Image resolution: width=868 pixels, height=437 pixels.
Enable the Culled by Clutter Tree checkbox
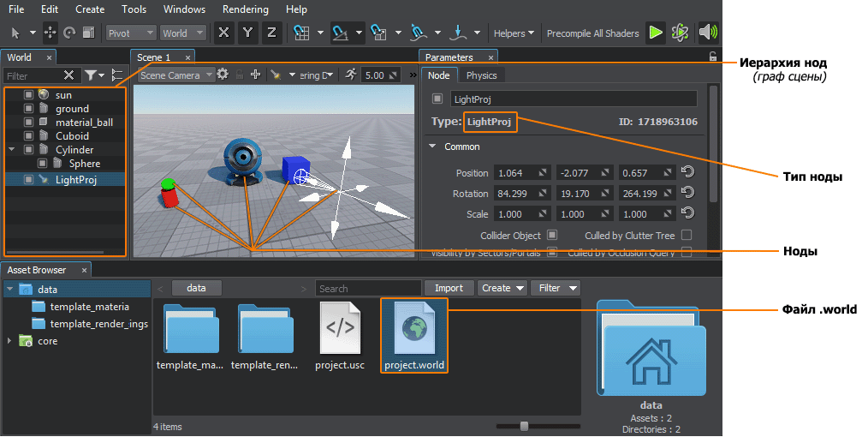click(686, 235)
